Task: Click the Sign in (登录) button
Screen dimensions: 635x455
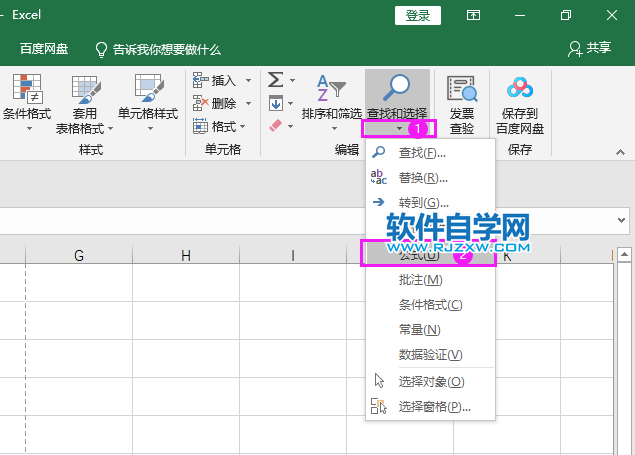Action: pos(418,15)
